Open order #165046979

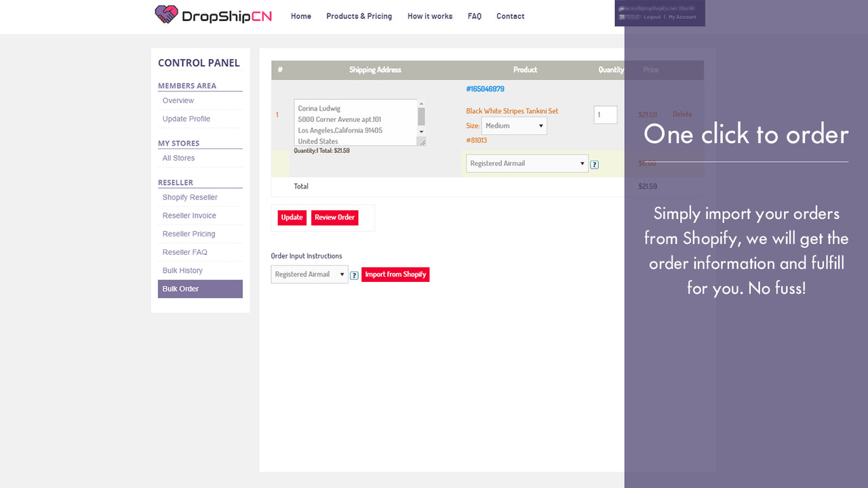point(484,89)
